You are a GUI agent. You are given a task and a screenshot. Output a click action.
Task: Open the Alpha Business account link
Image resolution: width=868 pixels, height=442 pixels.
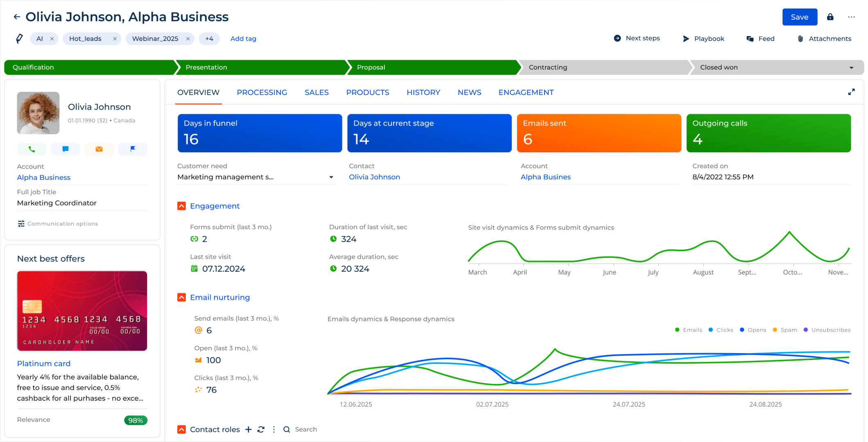(43, 177)
